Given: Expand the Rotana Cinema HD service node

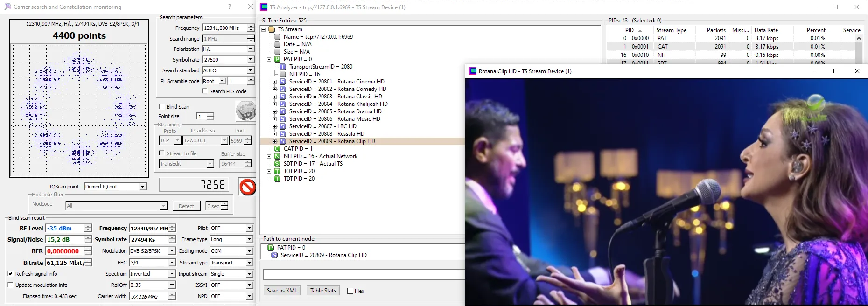Looking at the screenshot, I should 275,82.
